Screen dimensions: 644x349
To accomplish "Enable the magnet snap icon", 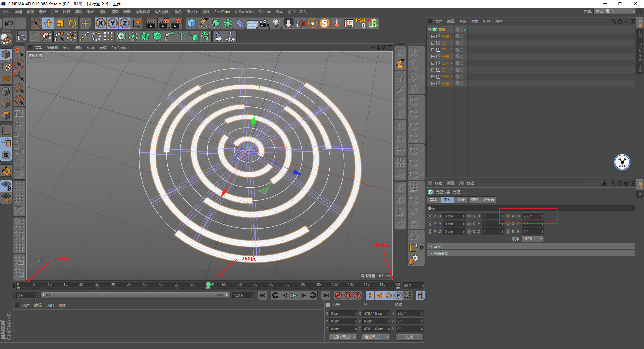I will [6, 171].
